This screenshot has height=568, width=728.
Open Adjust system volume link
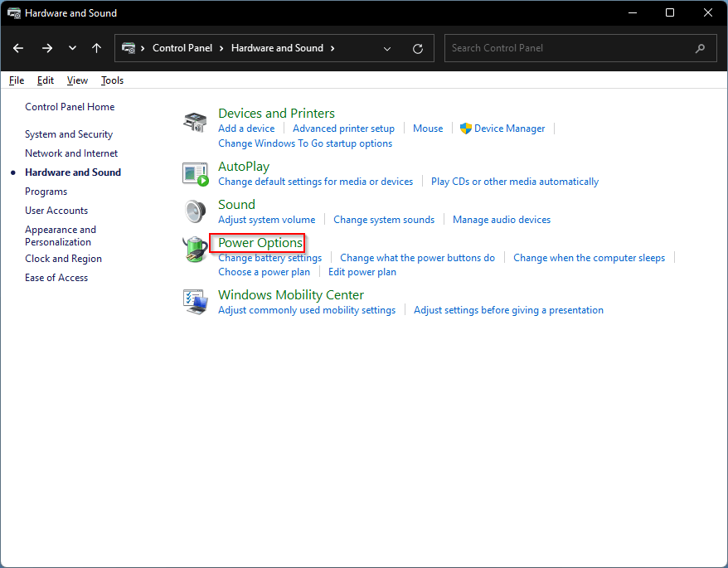click(266, 220)
